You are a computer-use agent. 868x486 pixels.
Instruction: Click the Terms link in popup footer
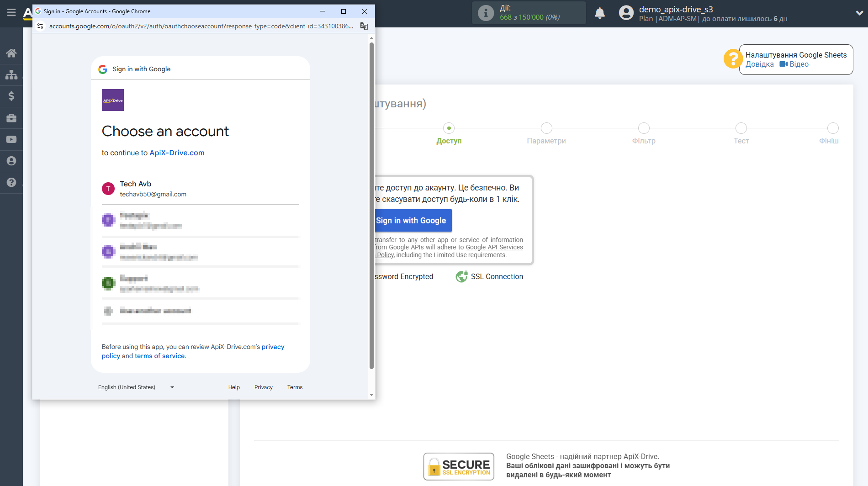click(x=295, y=387)
